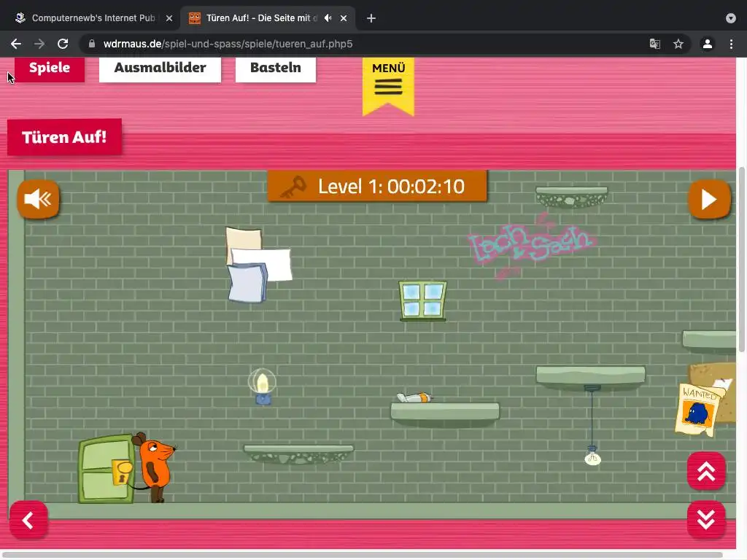Switch to Computernewb's Internet Pub tab
747x560 pixels.
(93, 18)
